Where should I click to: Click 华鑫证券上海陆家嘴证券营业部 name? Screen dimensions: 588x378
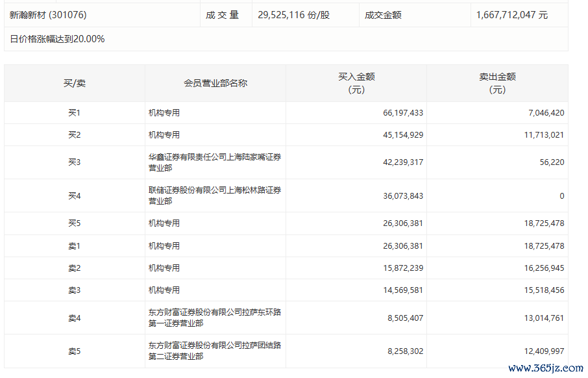[x=215, y=162]
